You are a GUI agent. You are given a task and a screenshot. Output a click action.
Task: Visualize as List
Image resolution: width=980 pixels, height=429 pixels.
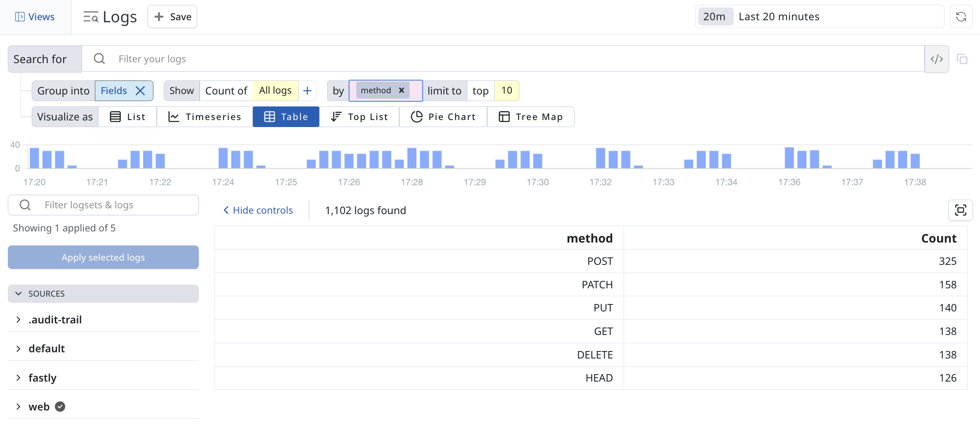(127, 117)
